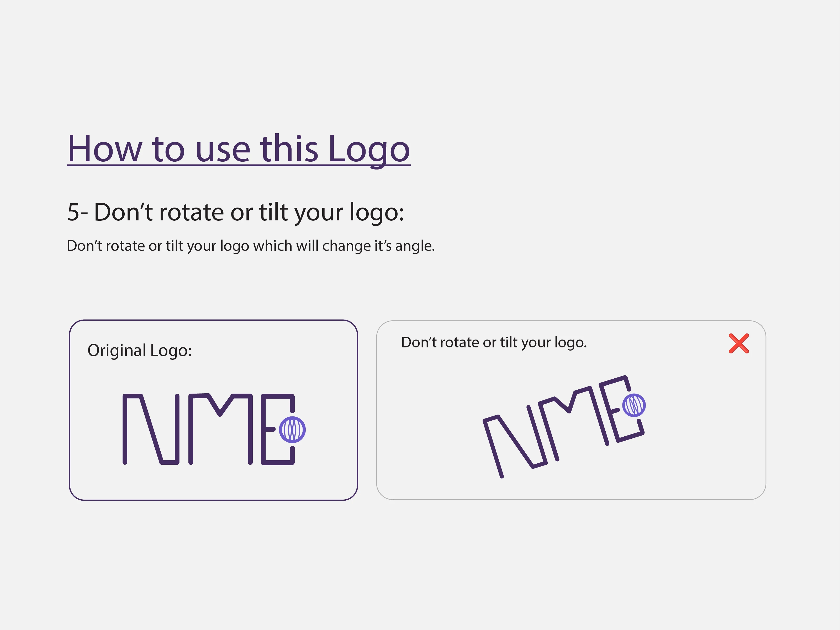Image resolution: width=840 pixels, height=630 pixels.
Task: Click the purple-bordered original logo panel edge
Action: click(x=213, y=320)
